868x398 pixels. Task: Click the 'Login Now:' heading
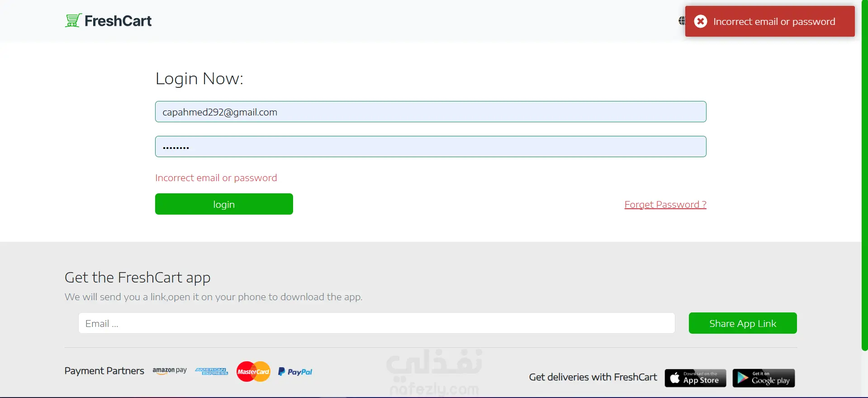pyautogui.click(x=199, y=79)
